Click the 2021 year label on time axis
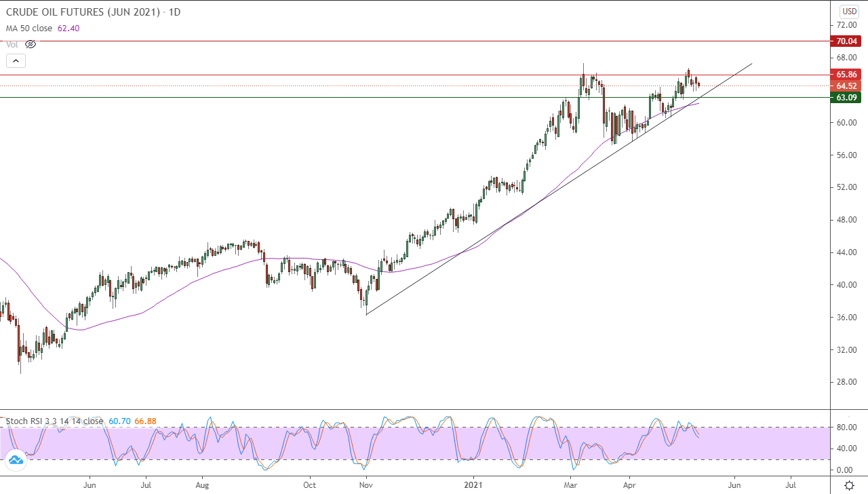This screenshot has width=868, height=494. point(473,486)
